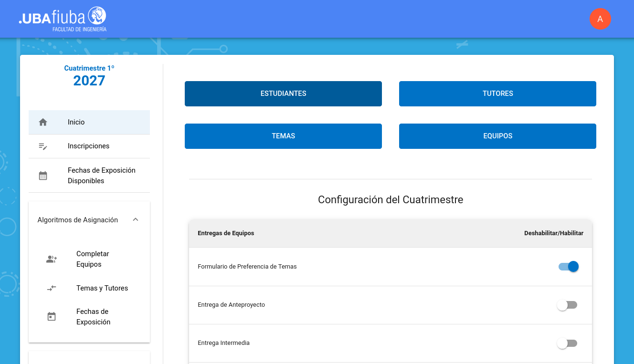Open the Estudiantes section
This screenshot has width=634, height=364.
coord(283,94)
